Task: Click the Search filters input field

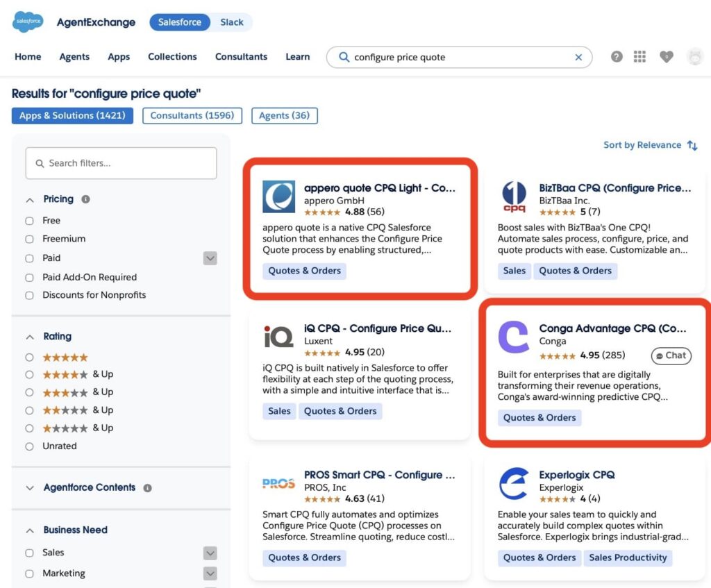Action: coord(121,163)
